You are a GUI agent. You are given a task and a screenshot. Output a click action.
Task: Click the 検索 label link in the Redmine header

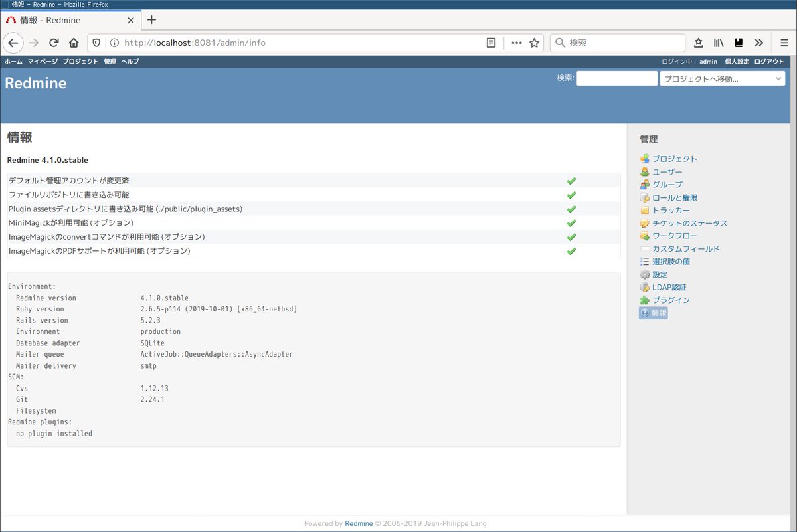[565, 78]
